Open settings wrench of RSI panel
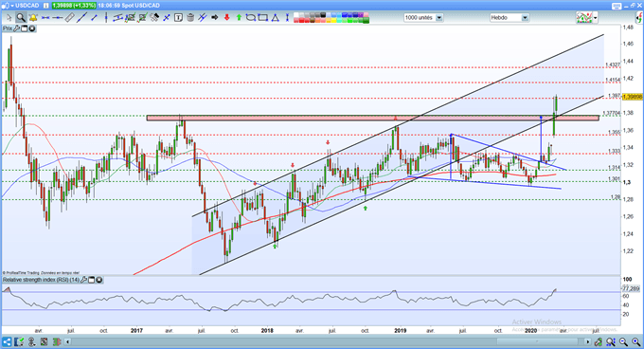 [x=83, y=280]
